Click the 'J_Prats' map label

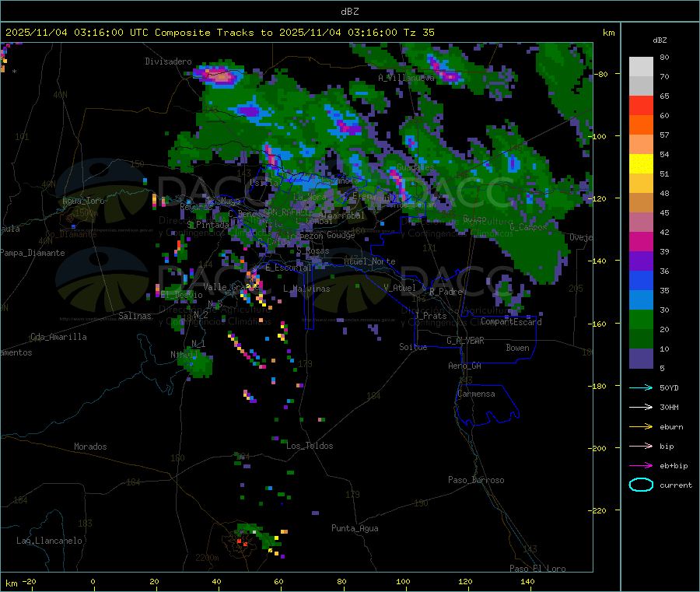pyautogui.click(x=431, y=316)
